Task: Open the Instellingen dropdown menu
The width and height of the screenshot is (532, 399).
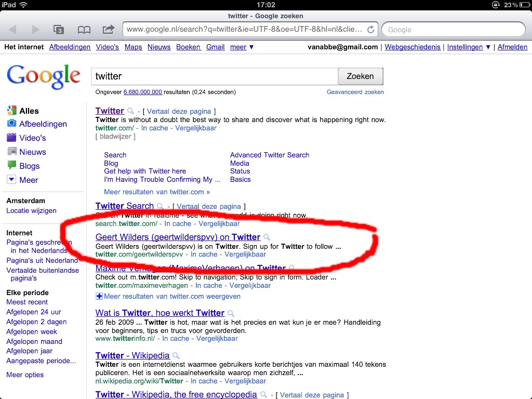Action: 469,47
